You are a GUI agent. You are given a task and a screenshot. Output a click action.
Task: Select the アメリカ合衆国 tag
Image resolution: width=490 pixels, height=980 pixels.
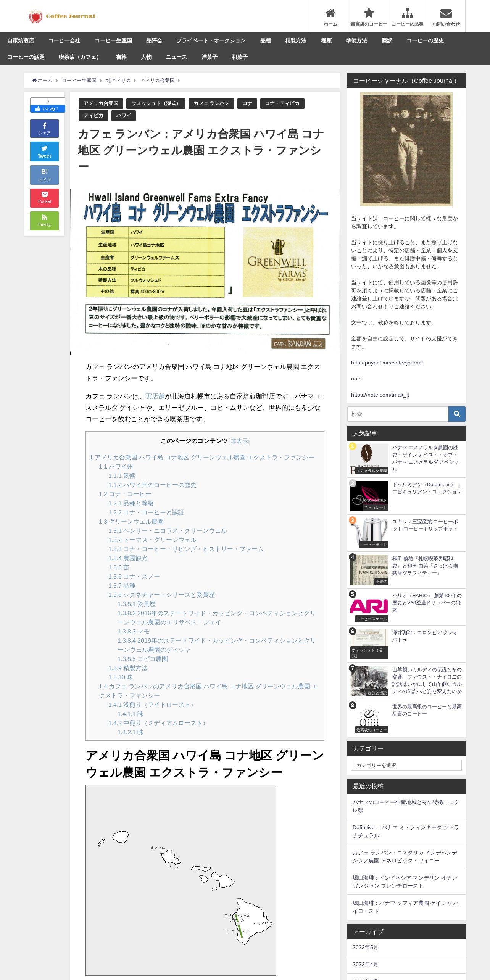click(101, 103)
